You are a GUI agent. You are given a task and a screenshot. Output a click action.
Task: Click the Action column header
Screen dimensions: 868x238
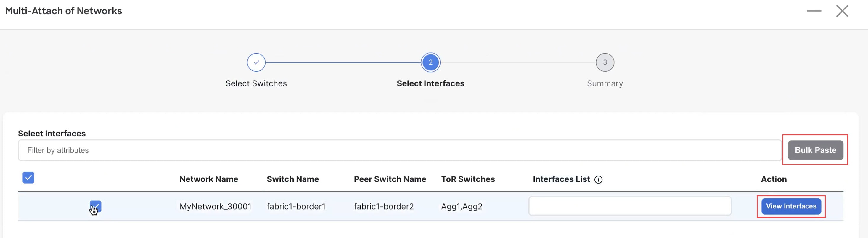pos(774,179)
